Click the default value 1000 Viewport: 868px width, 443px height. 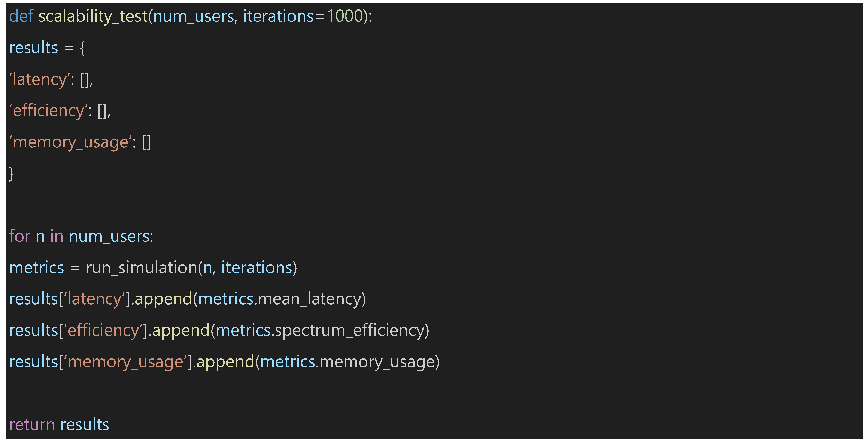(345, 16)
